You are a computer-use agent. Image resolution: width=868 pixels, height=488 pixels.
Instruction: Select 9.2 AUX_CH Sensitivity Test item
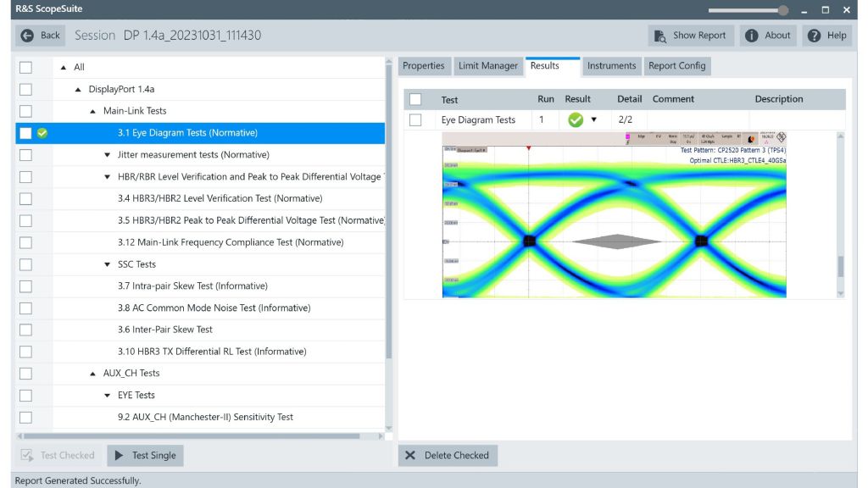(205, 417)
